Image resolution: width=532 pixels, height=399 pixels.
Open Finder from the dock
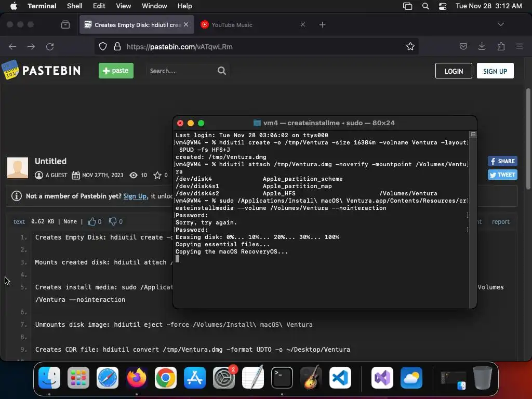click(x=49, y=378)
